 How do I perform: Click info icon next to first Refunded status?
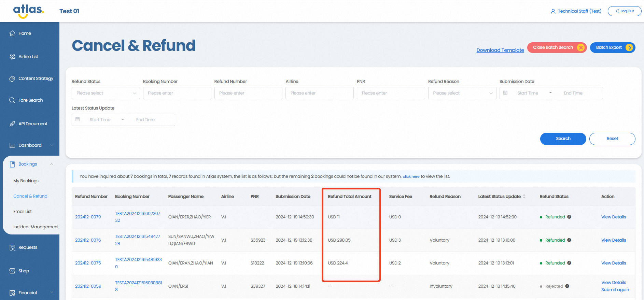(569, 217)
